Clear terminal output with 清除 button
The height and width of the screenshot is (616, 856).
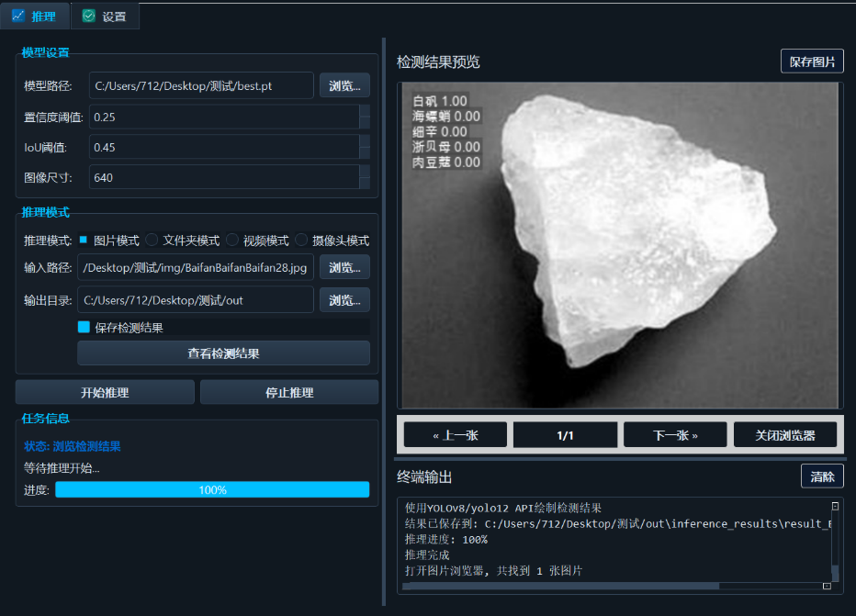point(821,476)
